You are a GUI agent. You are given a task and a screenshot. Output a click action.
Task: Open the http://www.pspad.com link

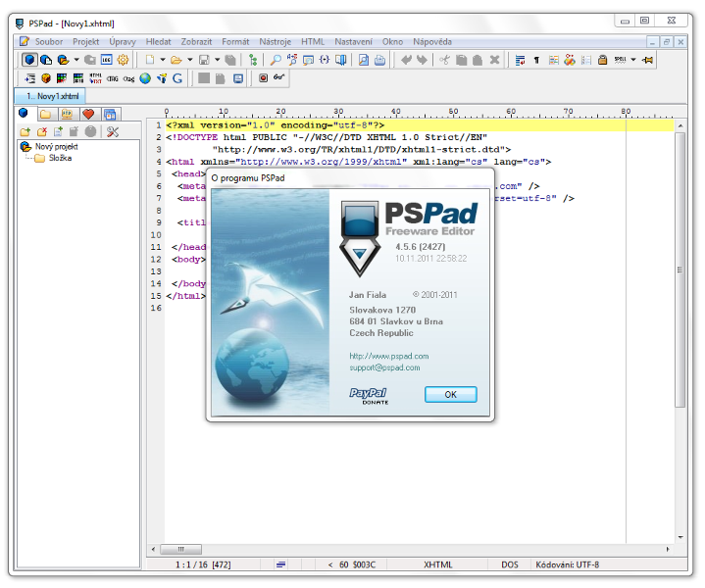click(x=389, y=356)
